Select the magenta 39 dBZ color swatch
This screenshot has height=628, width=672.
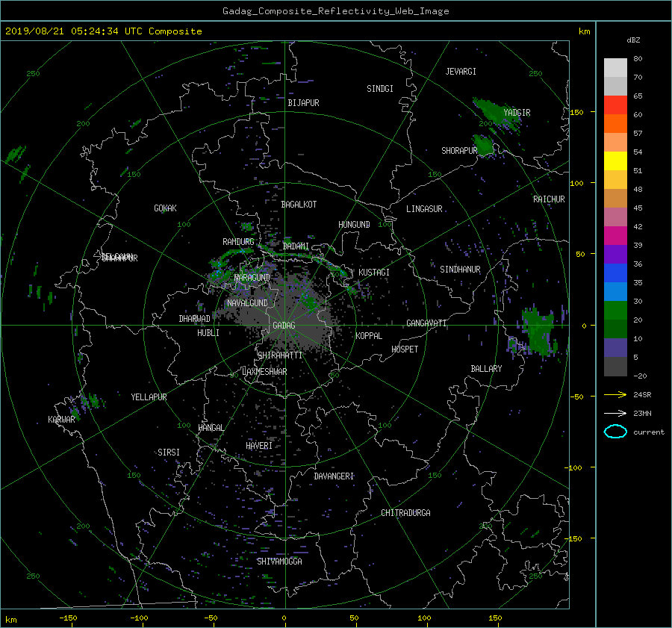click(615, 236)
